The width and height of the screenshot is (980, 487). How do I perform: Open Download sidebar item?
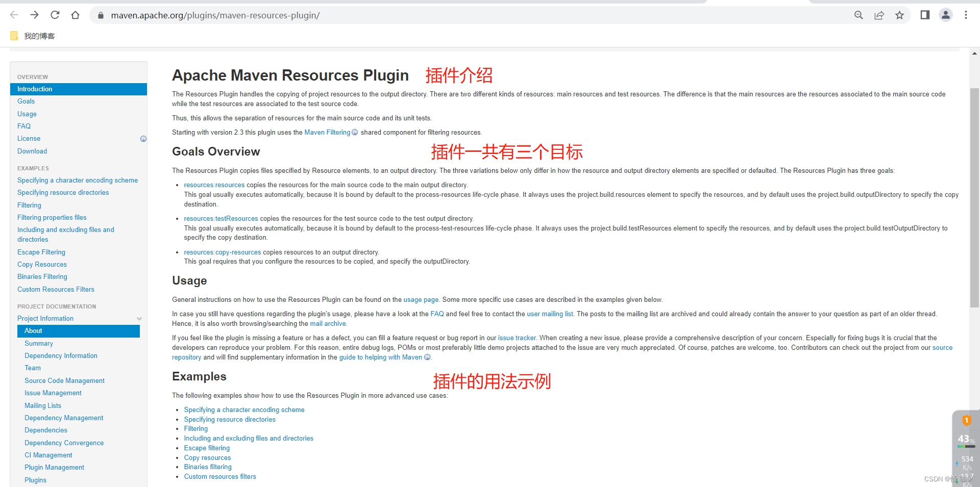(32, 151)
